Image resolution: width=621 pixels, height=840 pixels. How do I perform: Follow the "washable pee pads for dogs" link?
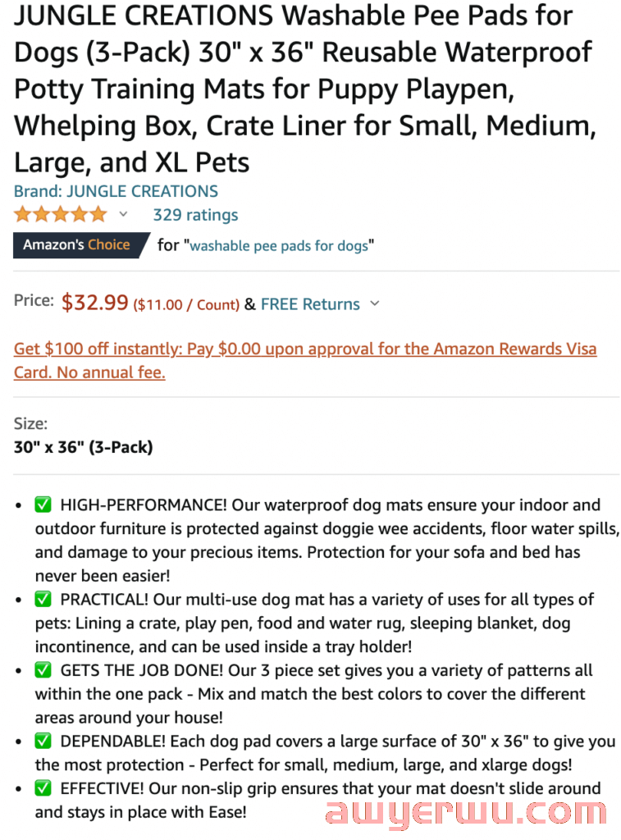279,246
